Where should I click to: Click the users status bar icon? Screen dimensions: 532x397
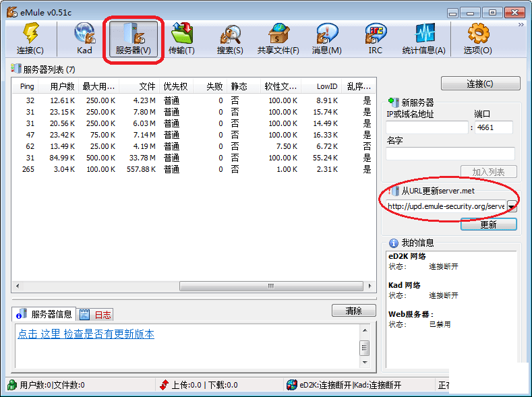point(12,385)
